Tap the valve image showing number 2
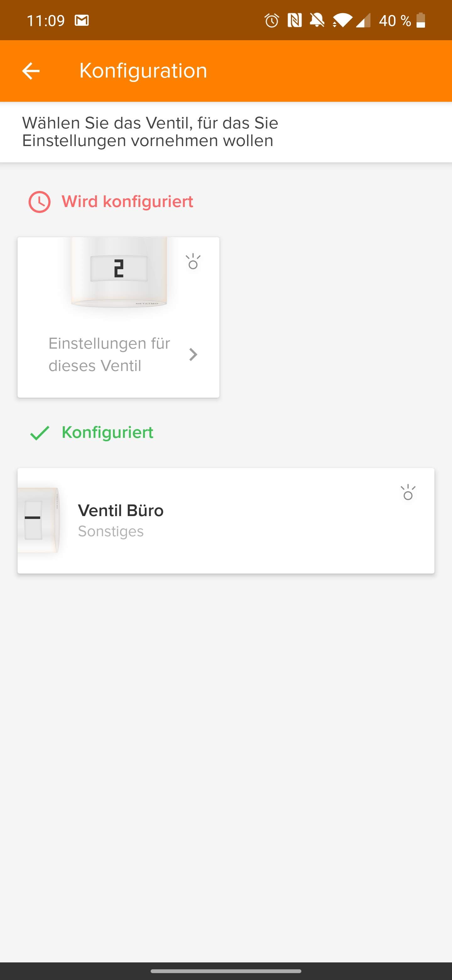Screen dimensions: 452x980 (x=119, y=272)
